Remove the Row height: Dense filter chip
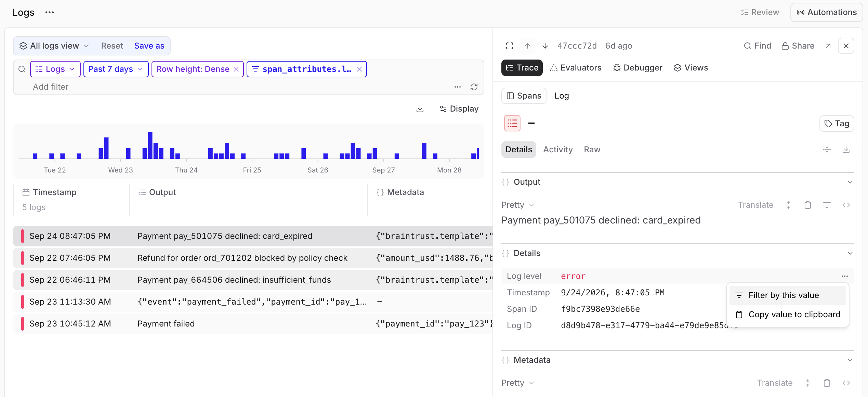The height and width of the screenshot is (397, 868). (x=236, y=69)
